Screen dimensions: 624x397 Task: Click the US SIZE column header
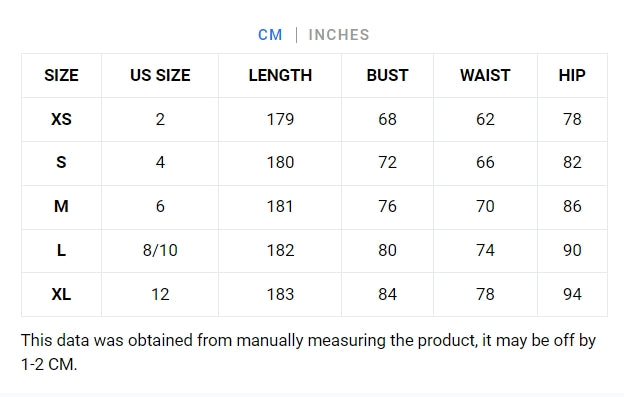click(160, 76)
